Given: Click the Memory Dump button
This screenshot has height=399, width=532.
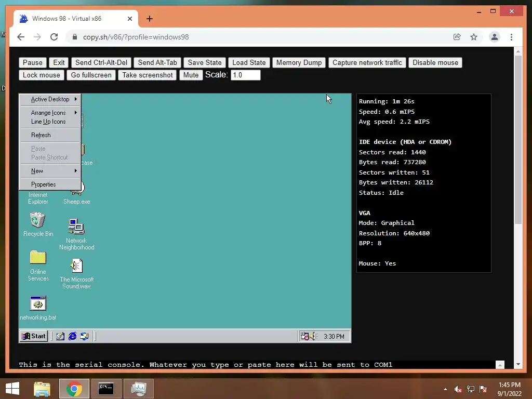Looking at the screenshot, I should coord(299,62).
